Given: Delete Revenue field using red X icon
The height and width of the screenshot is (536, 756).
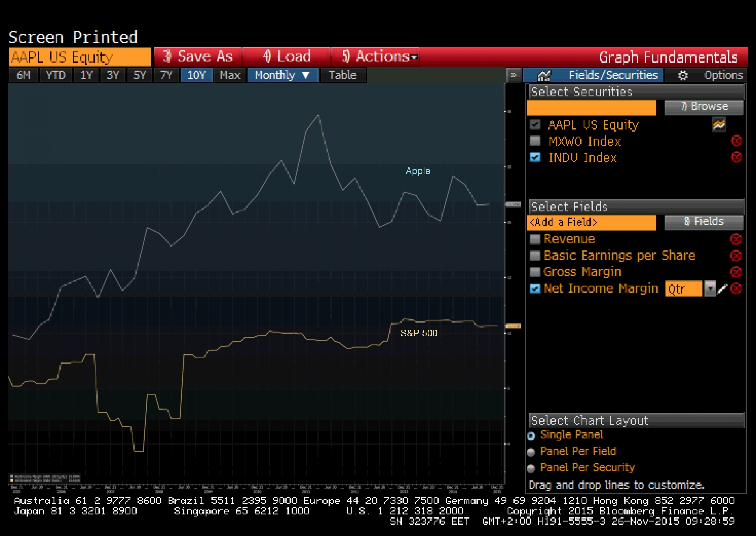Looking at the screenshot, I should coord(736,239).
